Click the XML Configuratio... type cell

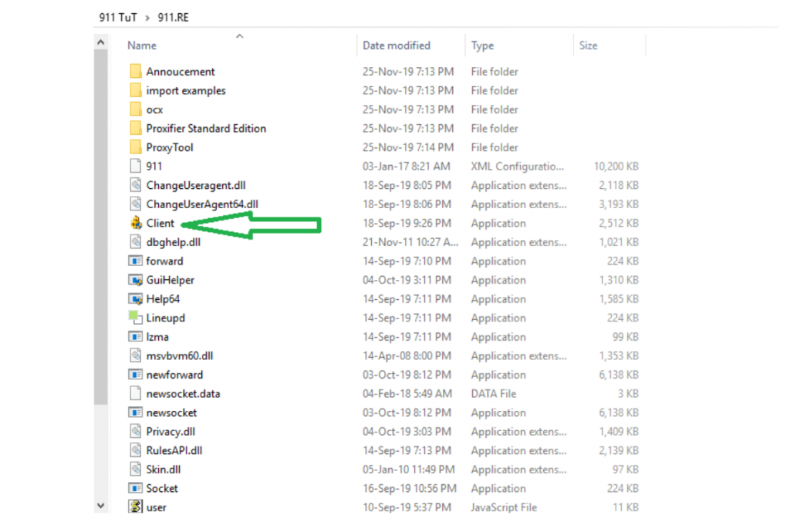[x=518, y=166]
